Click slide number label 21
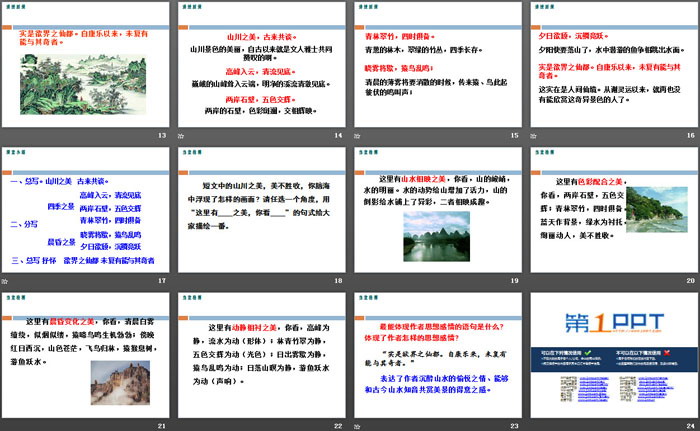Viewport: 700px width, 431px height. [162, 426]
